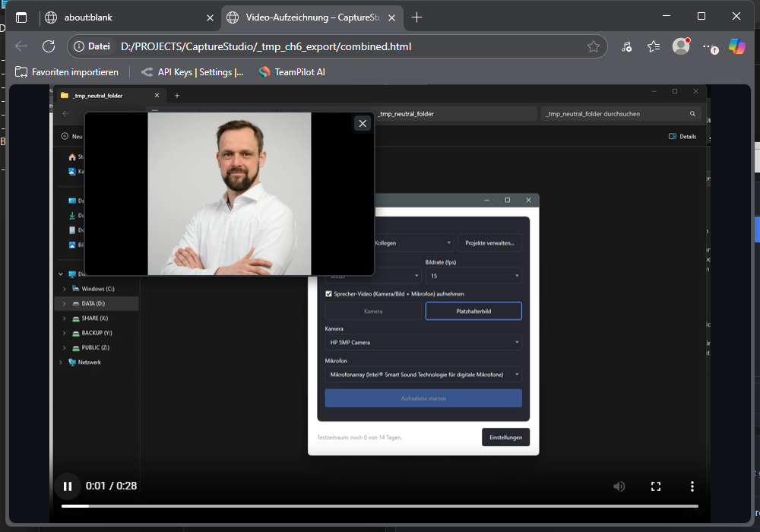This screenshot has height=532, width=760.
Task: Open the Mikrofonarray microphone dropdown
Action: coord(423,375)
